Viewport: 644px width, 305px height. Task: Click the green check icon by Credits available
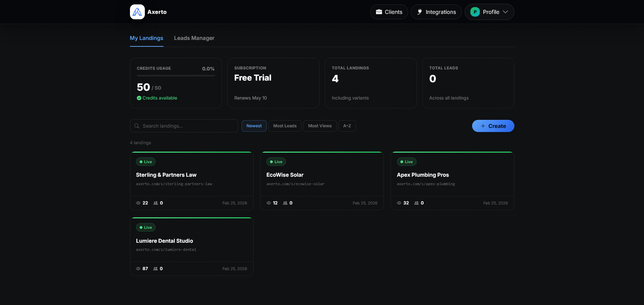click(139, 98)
